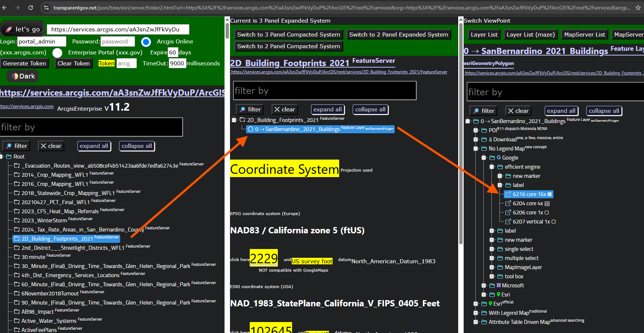Click the external-link icon for 6206 core 1x
Viewport: 644px width, 333px height.
coord(508,213)
